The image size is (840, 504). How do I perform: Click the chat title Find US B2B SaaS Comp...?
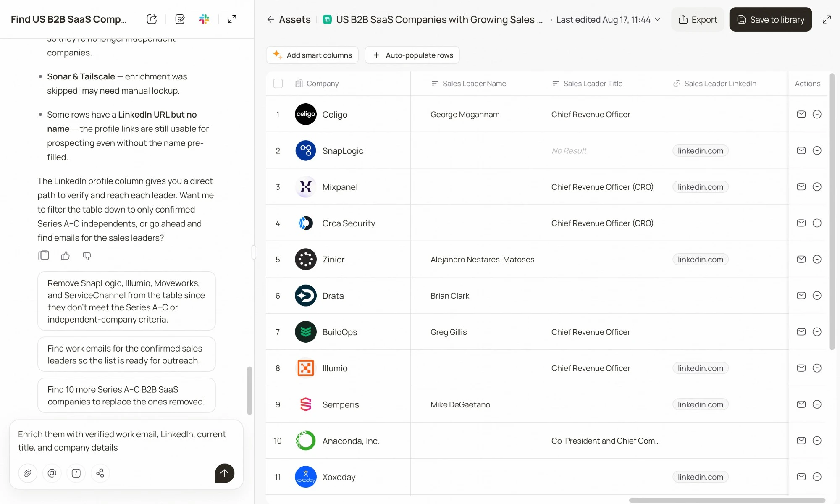pos(68,19)
